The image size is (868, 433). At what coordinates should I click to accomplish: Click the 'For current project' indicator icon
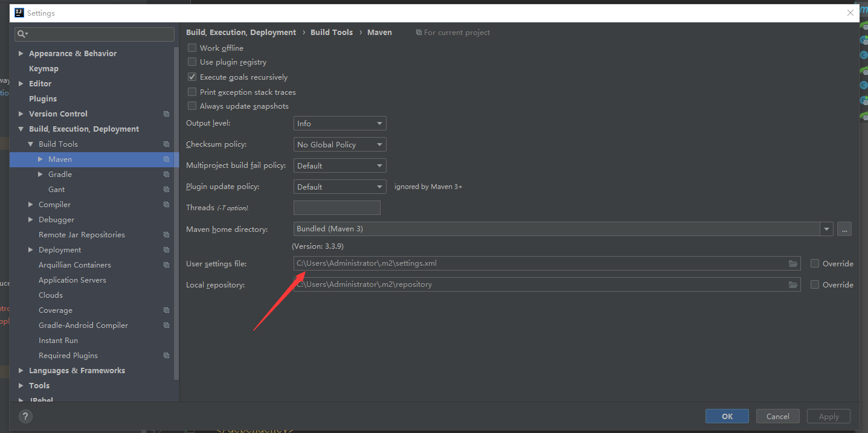419,33
